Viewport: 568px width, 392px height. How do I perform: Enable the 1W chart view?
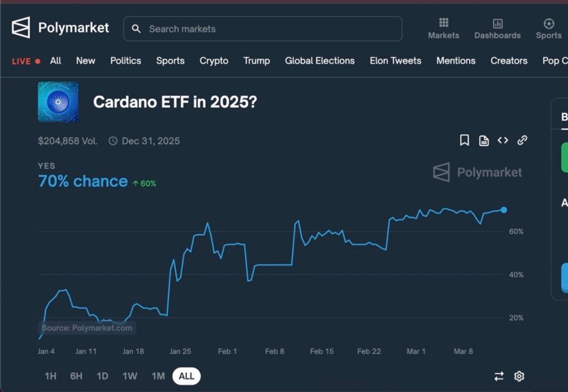(x=130, y=376)
